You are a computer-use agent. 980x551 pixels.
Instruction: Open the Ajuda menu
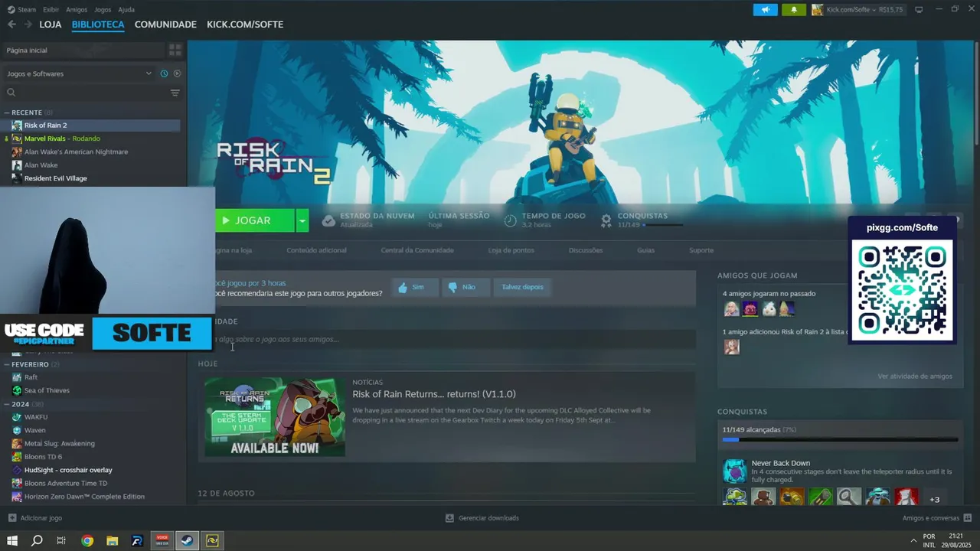click(x=126, y=10)
